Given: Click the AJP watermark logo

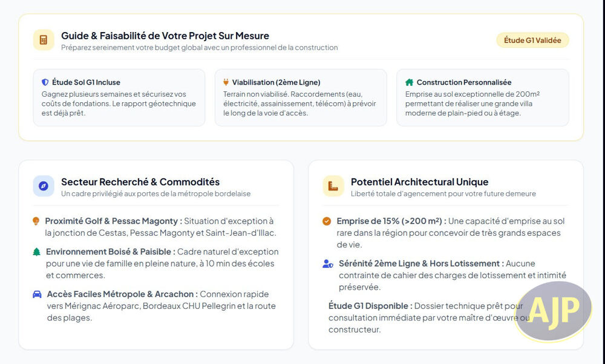Looking at the screenshot, I should (554, 311).
